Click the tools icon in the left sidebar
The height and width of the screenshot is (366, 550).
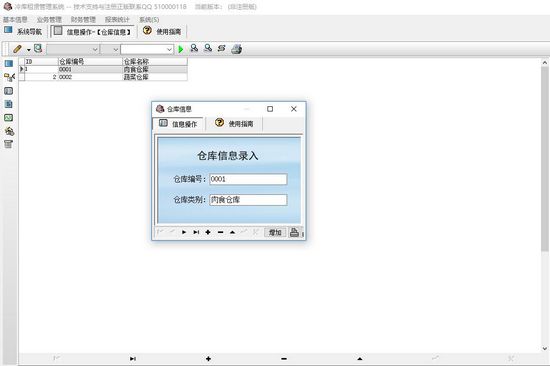(x=9, y=131)
